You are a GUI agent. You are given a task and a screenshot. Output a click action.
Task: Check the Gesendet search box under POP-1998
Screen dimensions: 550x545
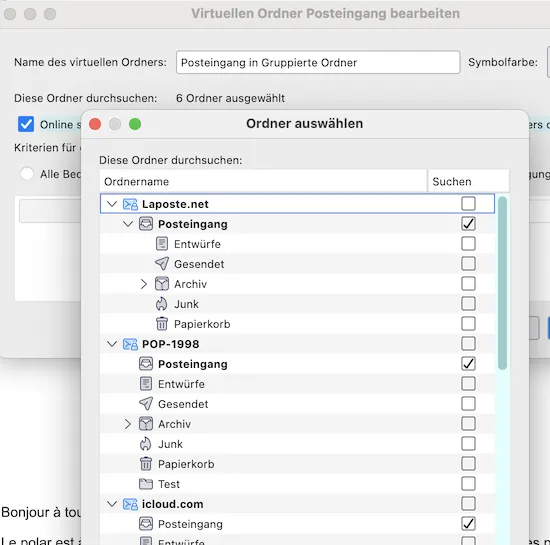click(x=468, y=404)
